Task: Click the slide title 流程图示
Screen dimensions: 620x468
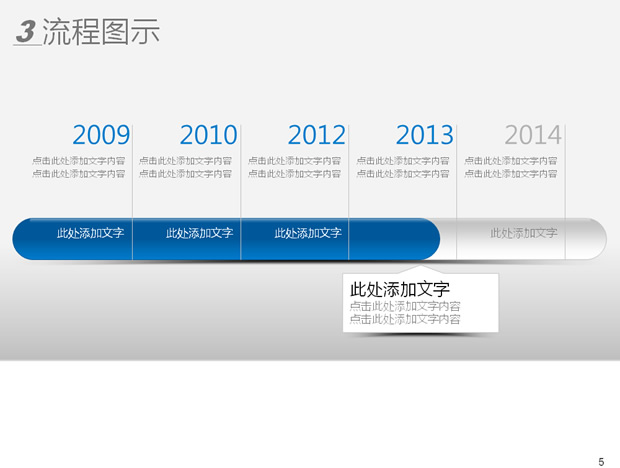Action: (101, 32)
